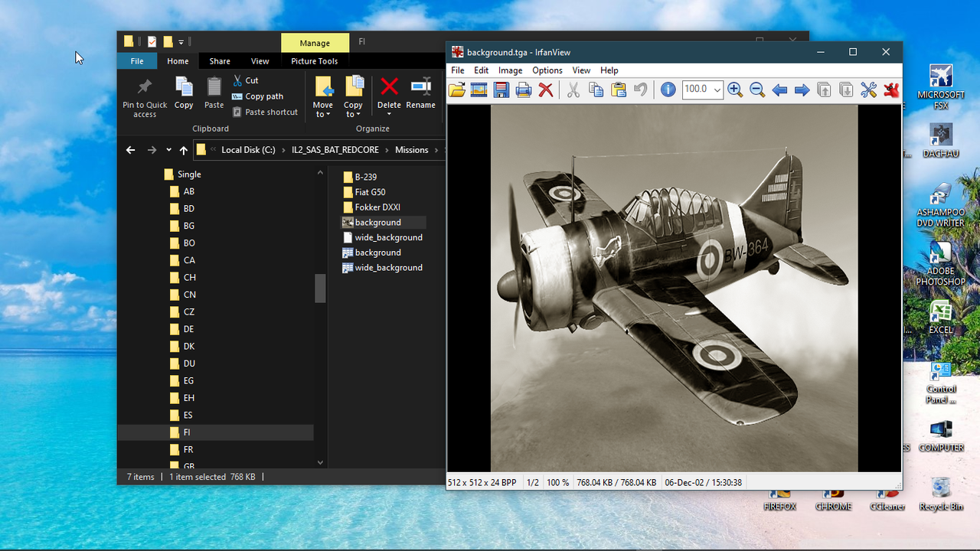Click the Open file icon in IrfanView
The width and height of the screenshot is (980, 551).
click(457, 90)
